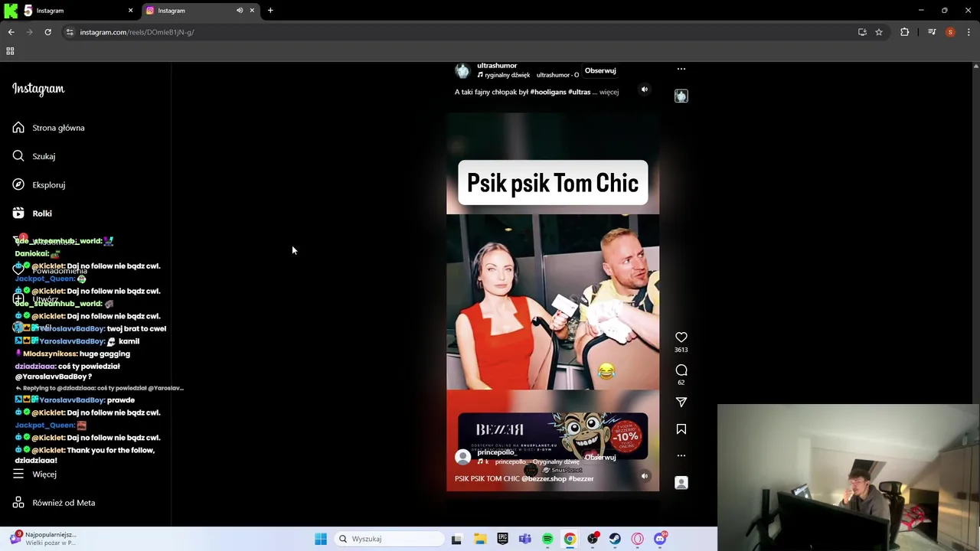
Task: Click the home icon beside Strona główna
Action: click(18, 128)
